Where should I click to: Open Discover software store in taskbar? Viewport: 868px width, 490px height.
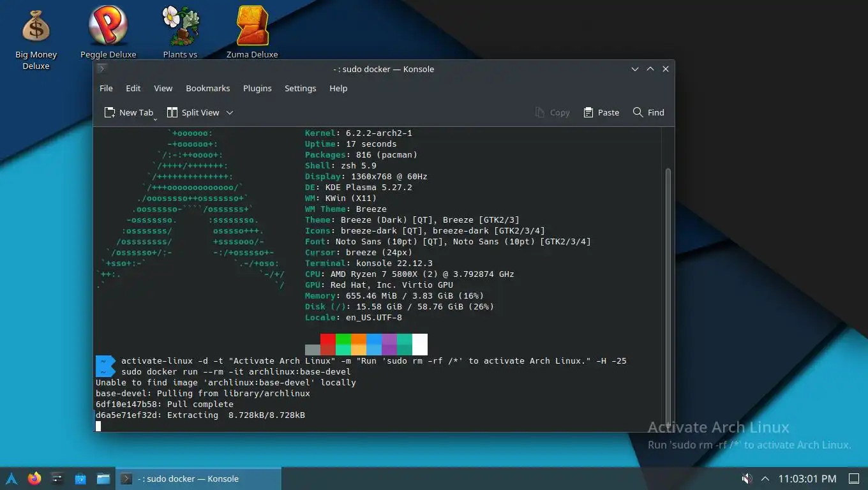[80, 479]
